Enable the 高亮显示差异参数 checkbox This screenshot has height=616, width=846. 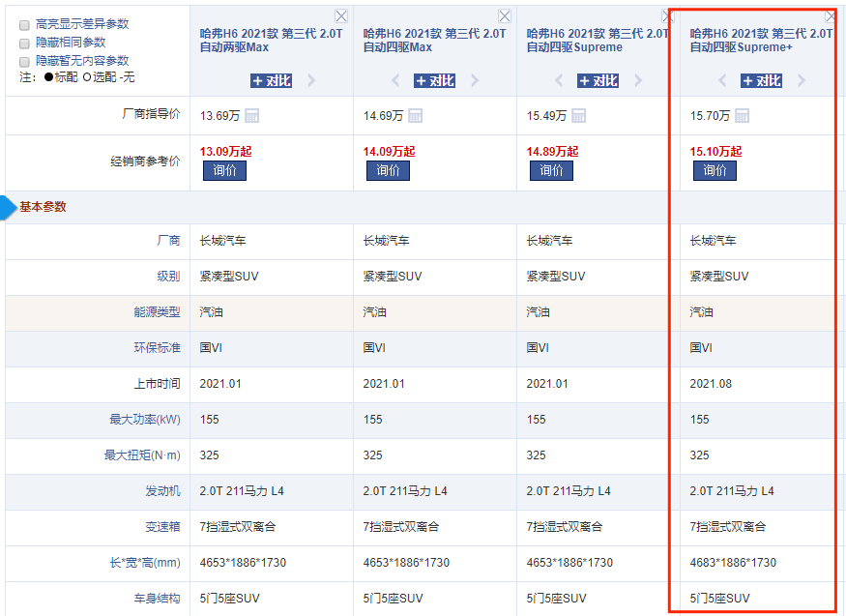click(24, 25)
